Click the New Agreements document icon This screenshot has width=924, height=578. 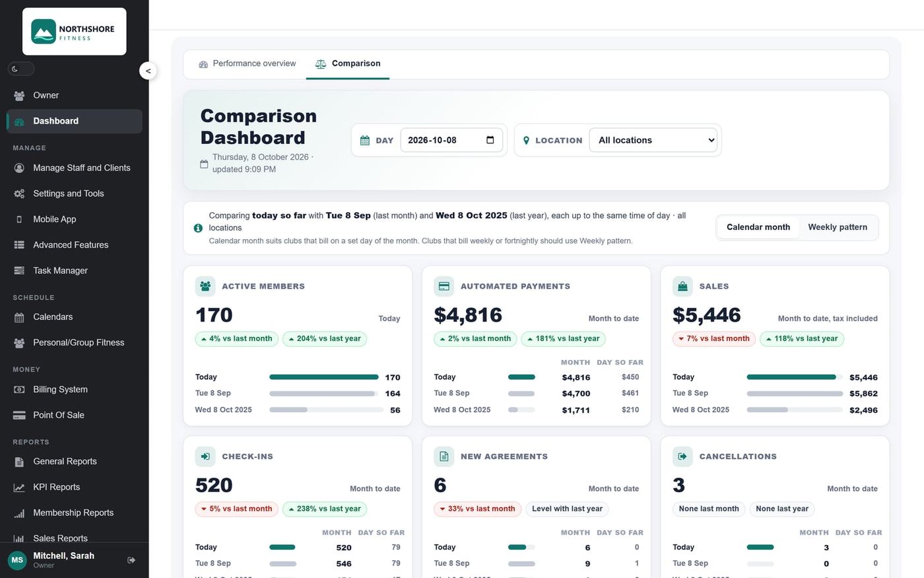point(444,456)
